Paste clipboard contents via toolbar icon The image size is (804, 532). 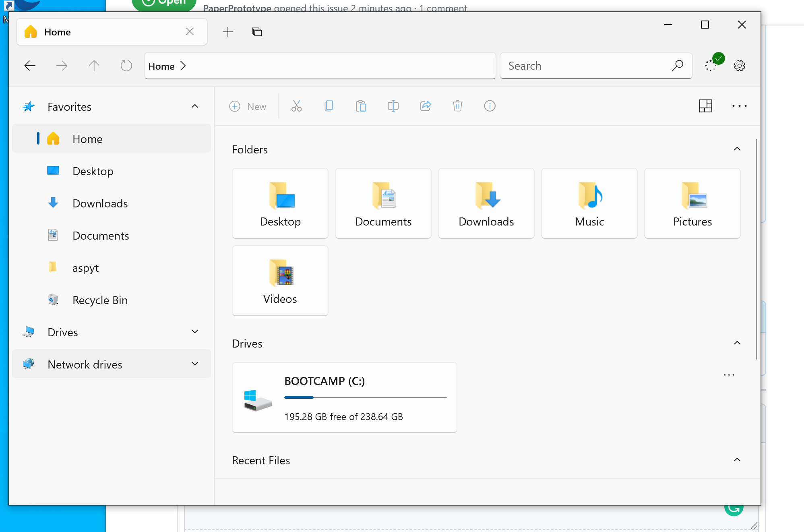pyautogui.click(x=361, y=106)
